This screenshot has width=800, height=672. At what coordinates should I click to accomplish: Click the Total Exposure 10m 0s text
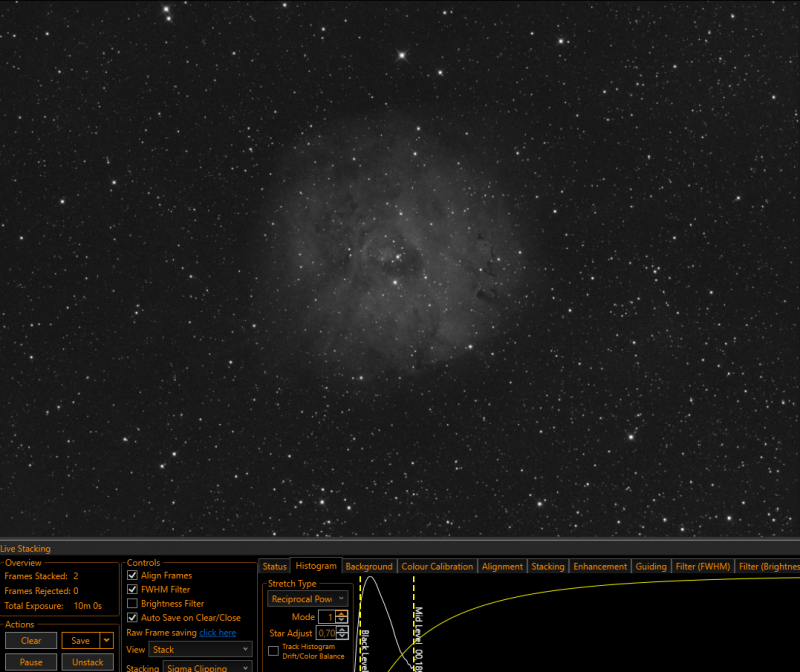click(x=53, y=606)
